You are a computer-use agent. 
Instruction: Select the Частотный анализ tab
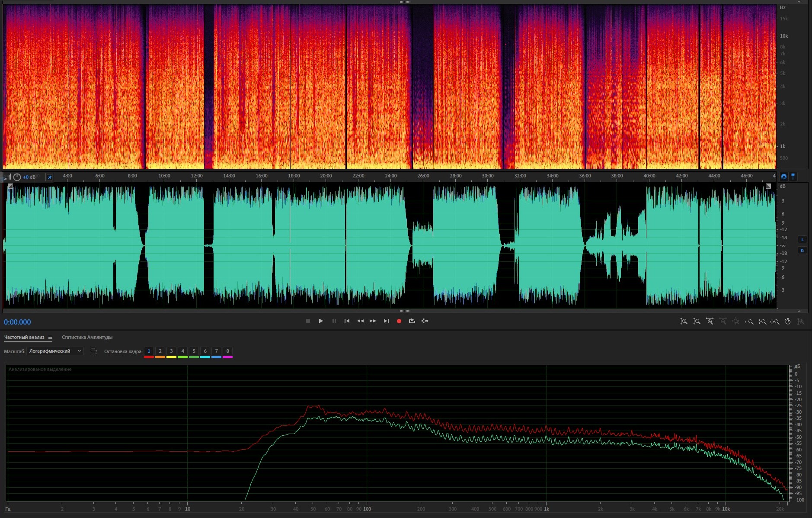pos(24,337)
